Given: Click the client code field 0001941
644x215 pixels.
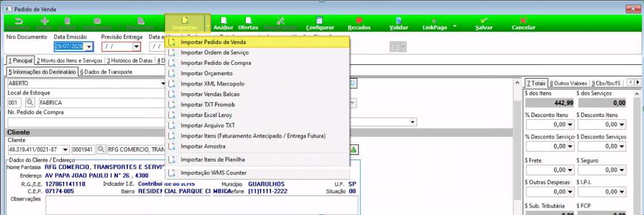Looking at the screenshot, I should (x=84, y=150).
